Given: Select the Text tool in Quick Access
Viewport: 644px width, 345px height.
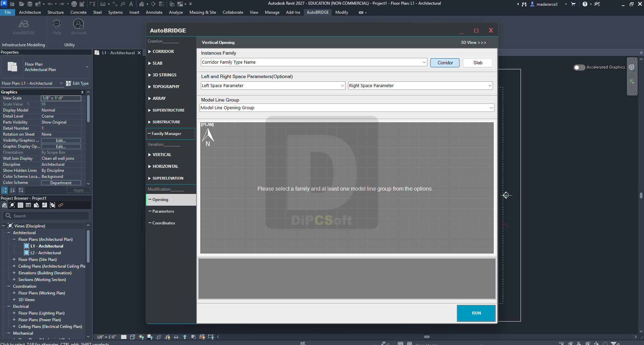Looking at the screenshot, I should coord(131,4).
